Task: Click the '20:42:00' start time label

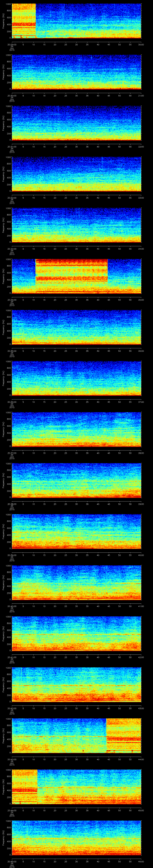Action: [12, 708]
